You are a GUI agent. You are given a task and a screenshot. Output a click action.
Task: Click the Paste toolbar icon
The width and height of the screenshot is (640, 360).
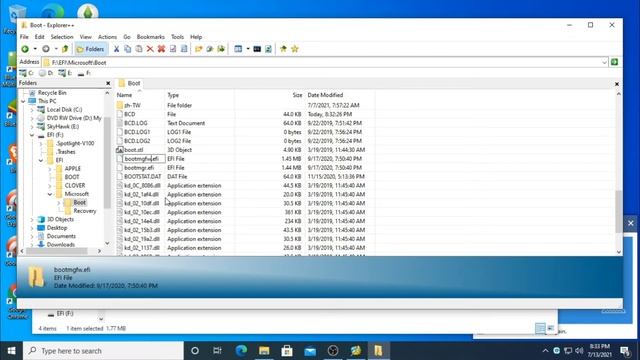139,49
